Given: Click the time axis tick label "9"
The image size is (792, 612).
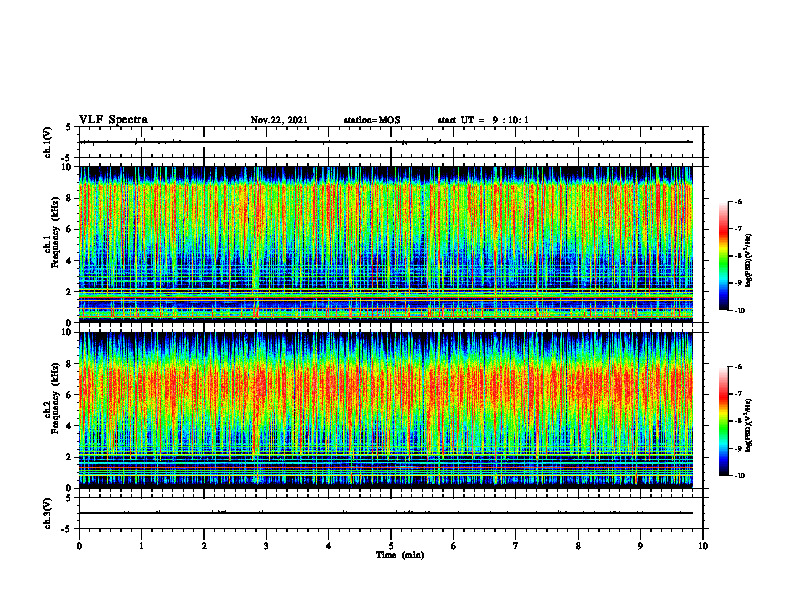Looking at the screenshot, I should 640,546.
